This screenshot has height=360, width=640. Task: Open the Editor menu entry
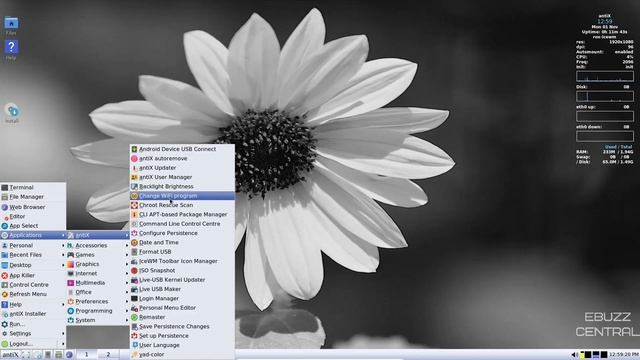click(x=33, y=216)
